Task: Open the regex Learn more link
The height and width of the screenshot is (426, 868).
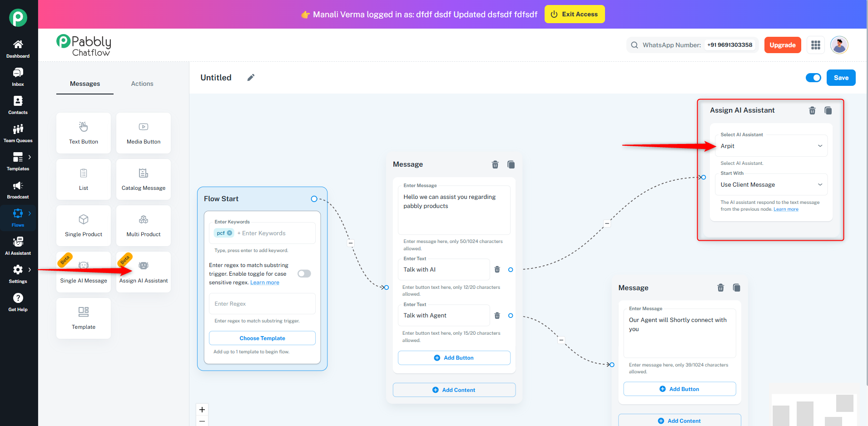Action: click(265, 282)
